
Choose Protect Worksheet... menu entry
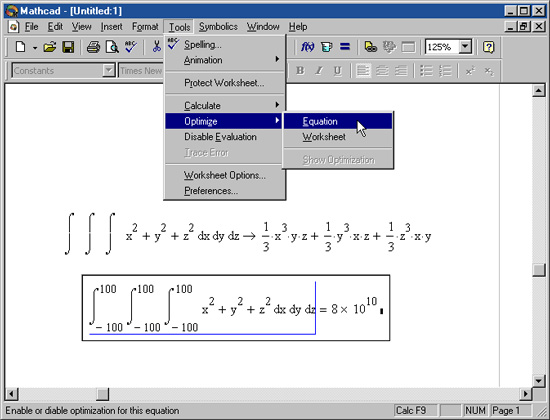(x=225, y=83)
